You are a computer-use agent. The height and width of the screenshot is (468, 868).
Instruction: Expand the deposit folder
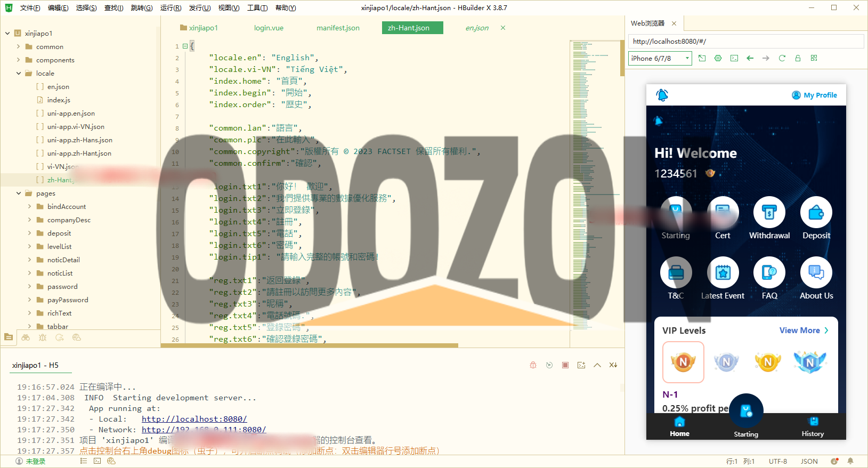(29, 233)
